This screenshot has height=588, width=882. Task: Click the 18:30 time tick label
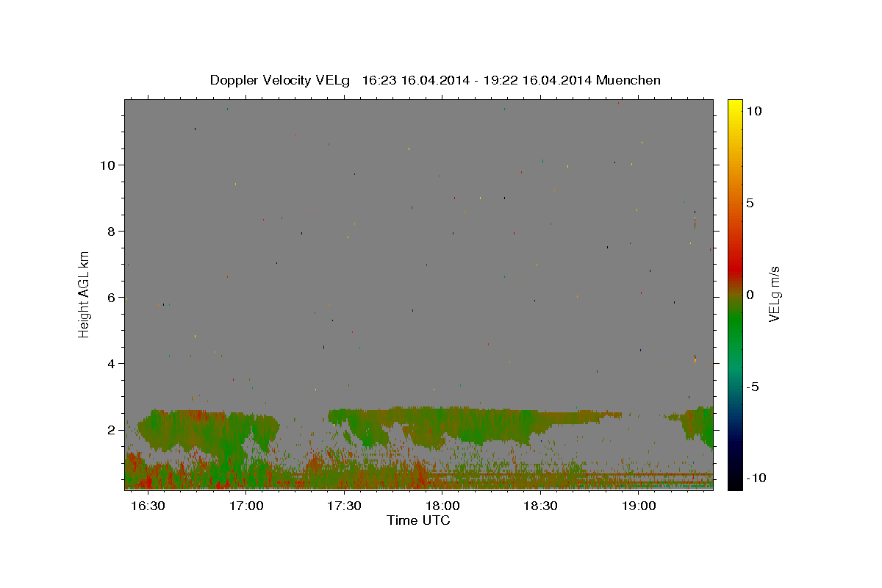click(x=541, y=506)
